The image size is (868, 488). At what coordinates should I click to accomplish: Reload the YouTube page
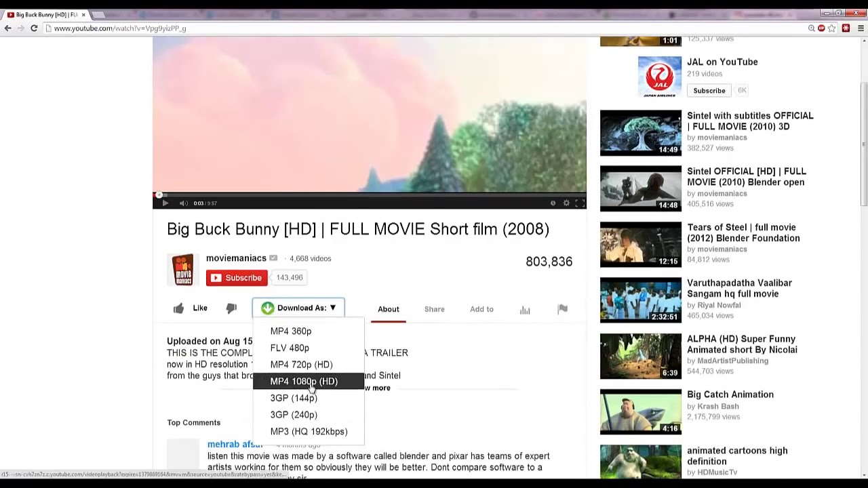34,28
